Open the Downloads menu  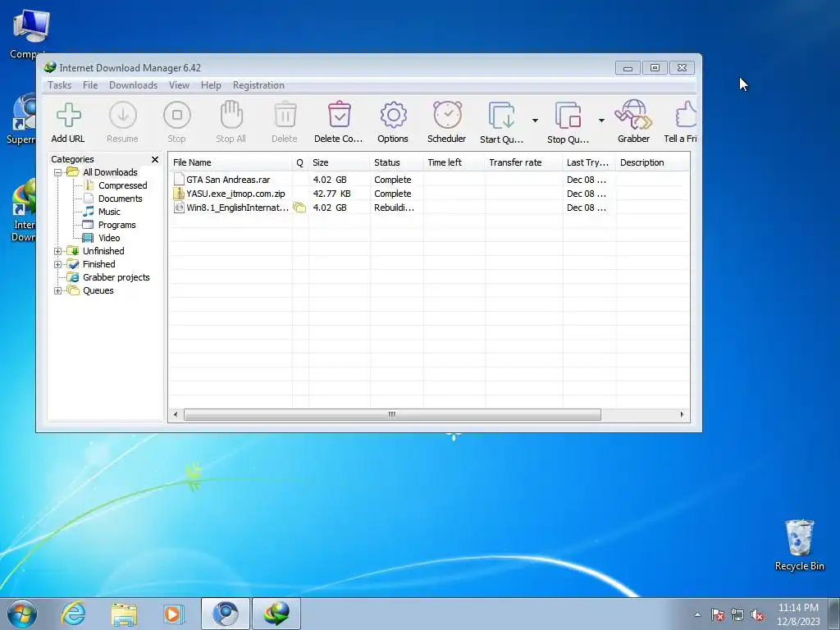[x=134, y=85]
